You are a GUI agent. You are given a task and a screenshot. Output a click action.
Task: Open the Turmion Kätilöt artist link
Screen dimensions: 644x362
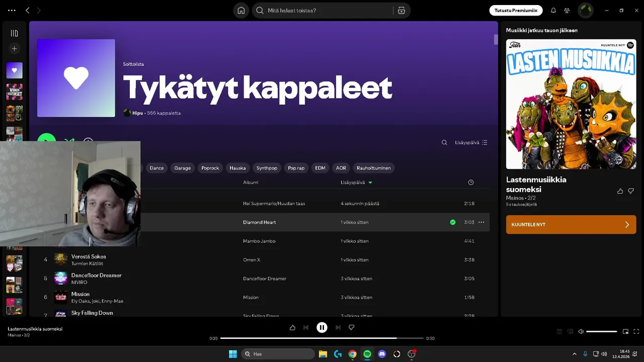pos(87,263)
